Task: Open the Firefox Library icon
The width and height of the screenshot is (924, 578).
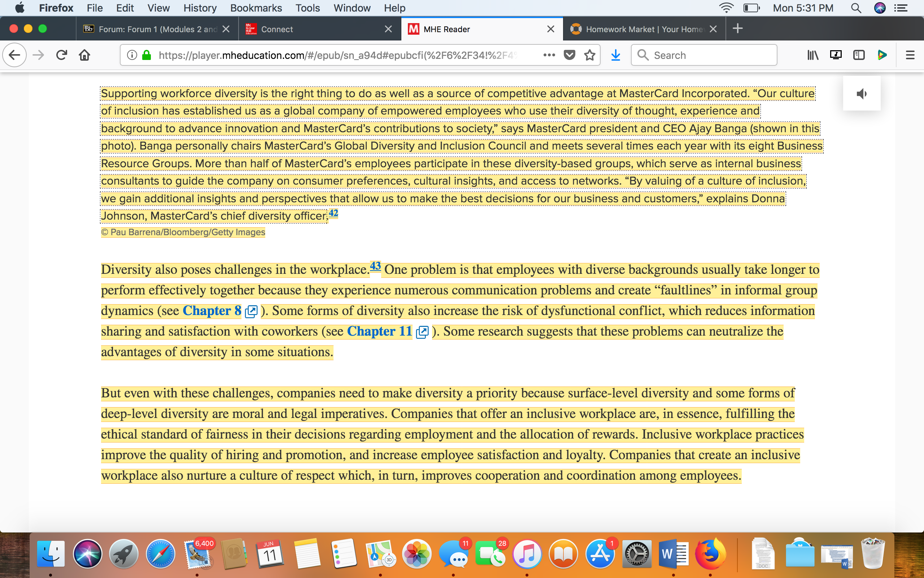Action: 812,55
